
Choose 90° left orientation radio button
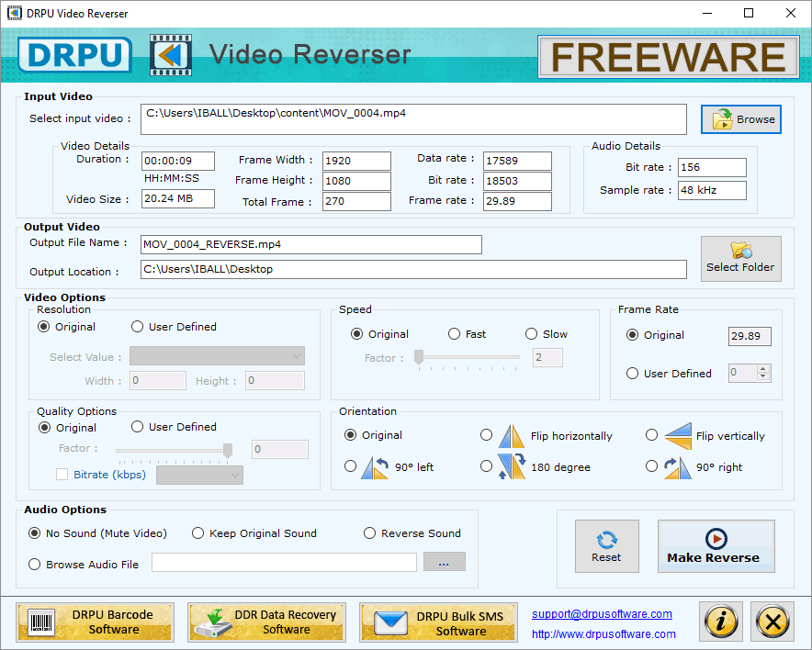coord(351,466)
